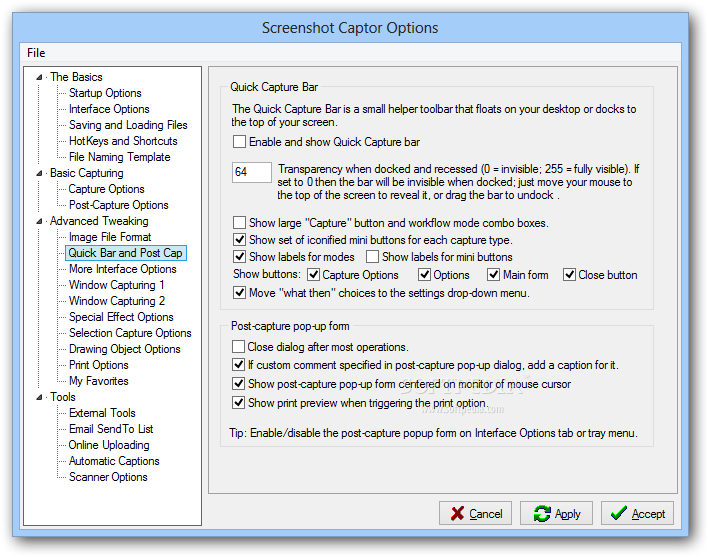Select Automatic Captions

point(114,461)
